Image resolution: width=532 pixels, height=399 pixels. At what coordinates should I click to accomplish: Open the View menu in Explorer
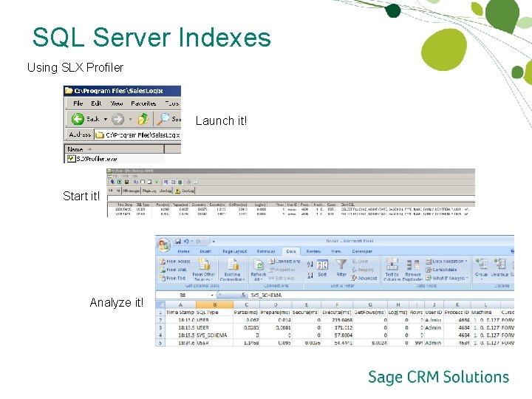[117, 103]
